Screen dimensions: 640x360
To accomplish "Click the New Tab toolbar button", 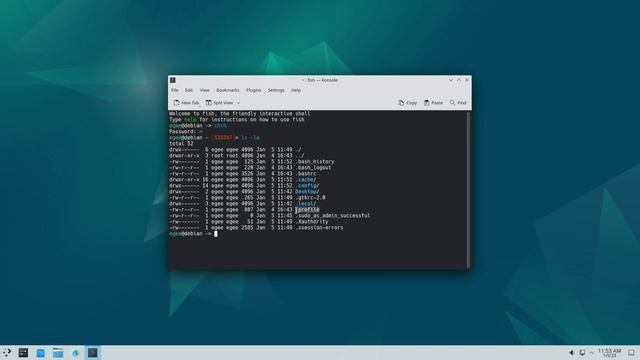I will coord(186,103).
